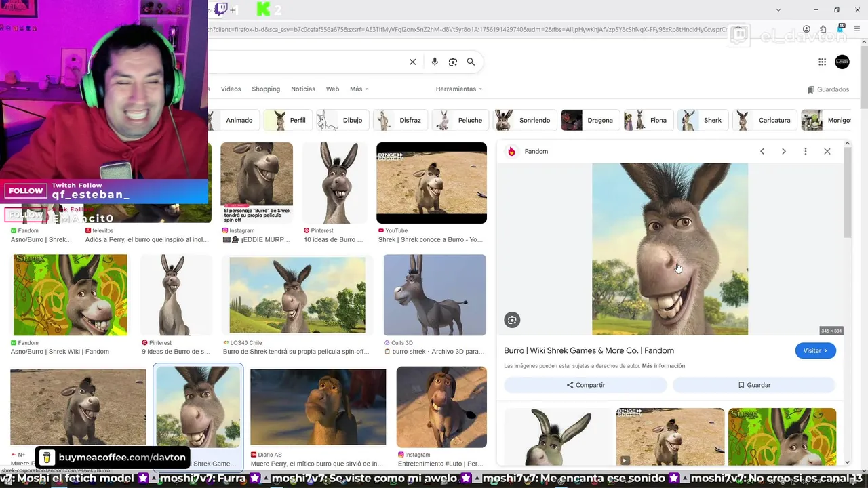Open Google apps grid icon
The width and height of the screenshot is (868, 488).
tap(822, 62)
